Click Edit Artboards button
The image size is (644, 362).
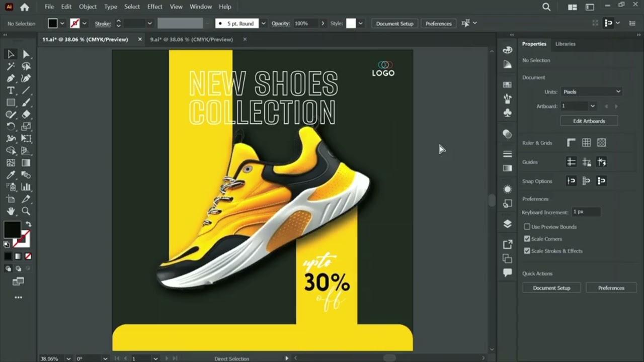[589, 121]
